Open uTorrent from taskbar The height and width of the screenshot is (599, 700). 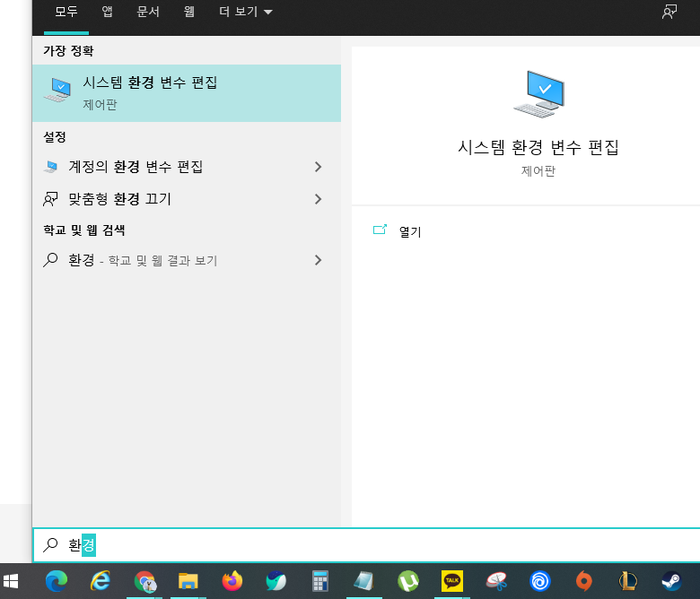[x=408, y=581]
